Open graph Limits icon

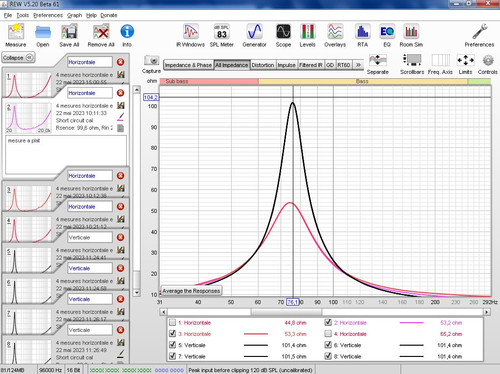[x=465, y=61]
